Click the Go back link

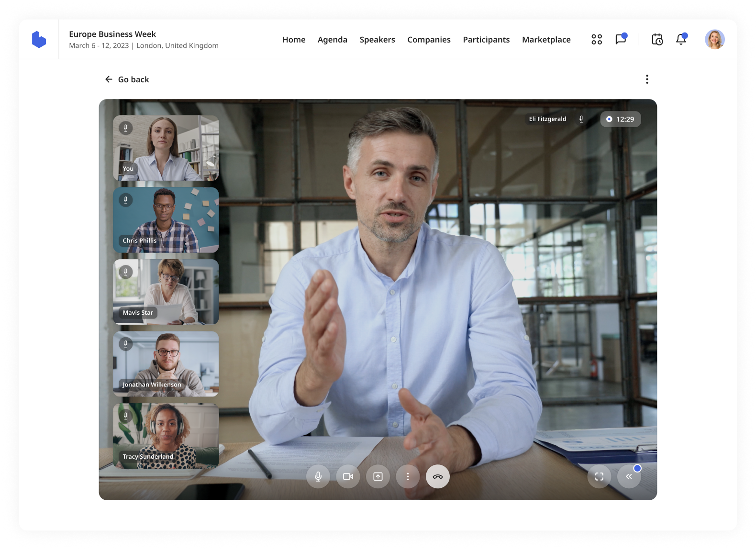click(x=127, y=79)
